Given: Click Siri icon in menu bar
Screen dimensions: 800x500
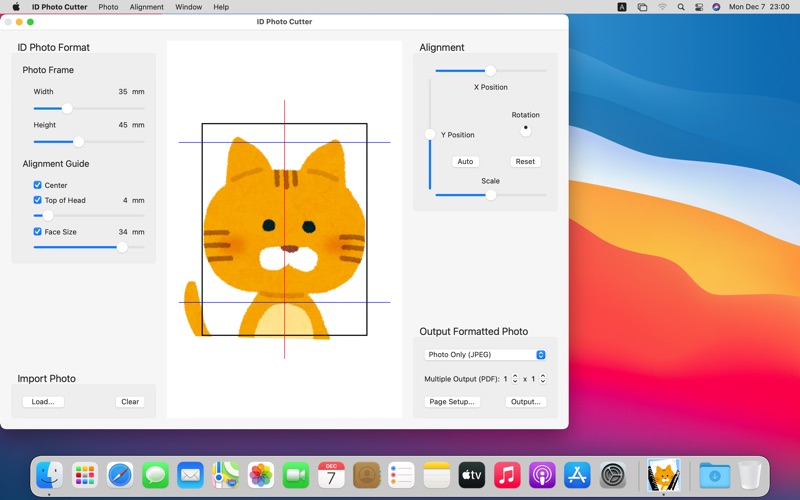Looking at the screenshot, I should point(716,7).
